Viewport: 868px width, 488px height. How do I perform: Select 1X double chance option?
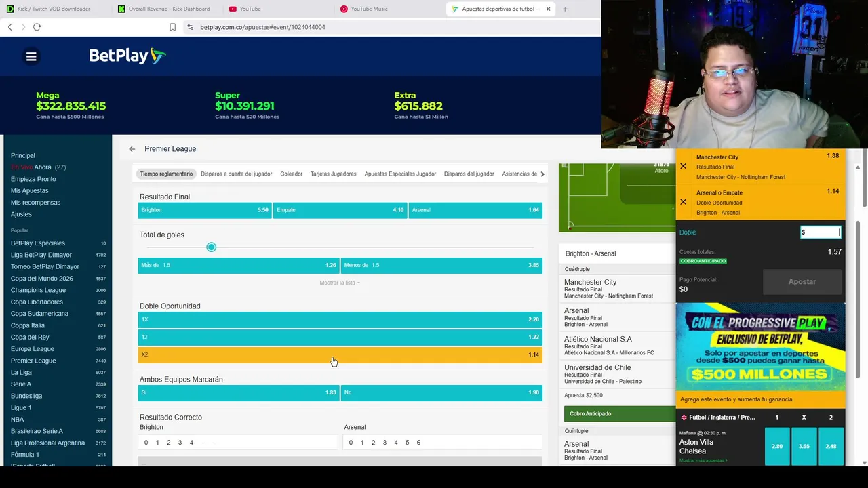[x=340, y=319]
